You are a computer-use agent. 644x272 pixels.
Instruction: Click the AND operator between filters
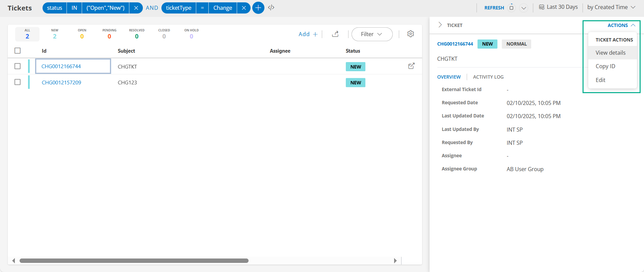pyautogui.click(x=152, y=8)
